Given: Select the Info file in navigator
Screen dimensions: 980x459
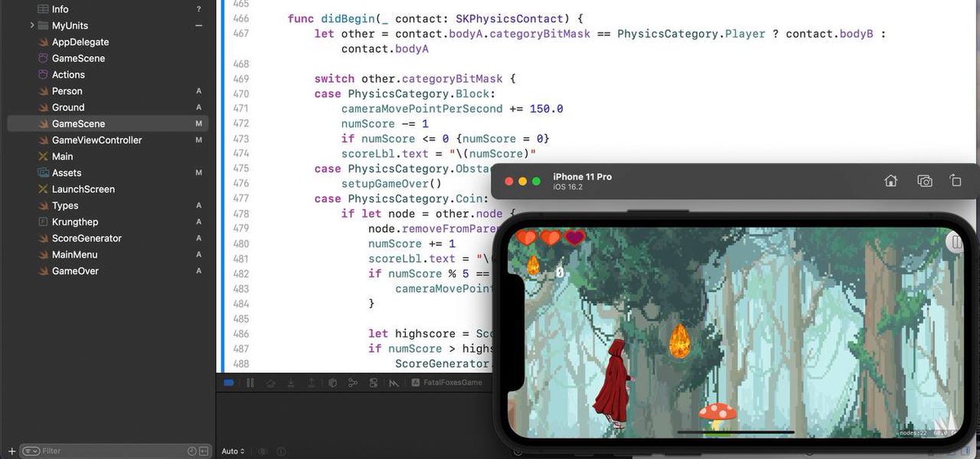Looking at the screenshot, I should tap(60, 9).
